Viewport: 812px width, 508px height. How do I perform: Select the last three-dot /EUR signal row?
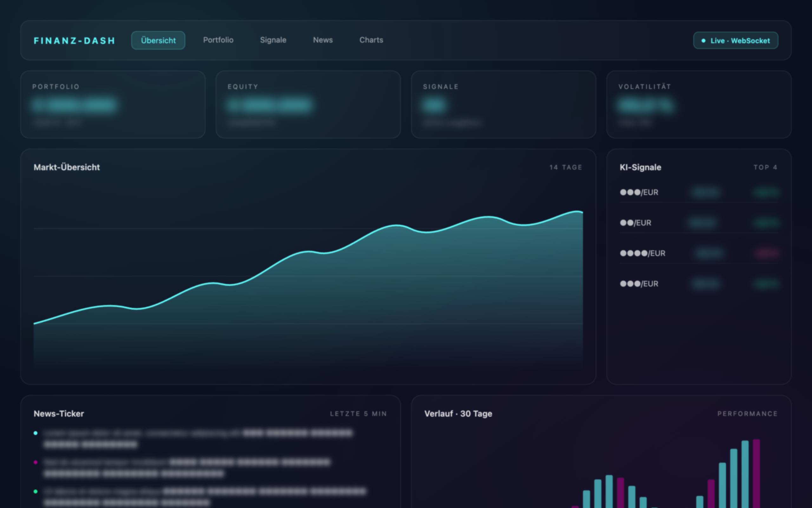[x=698, y=284]
